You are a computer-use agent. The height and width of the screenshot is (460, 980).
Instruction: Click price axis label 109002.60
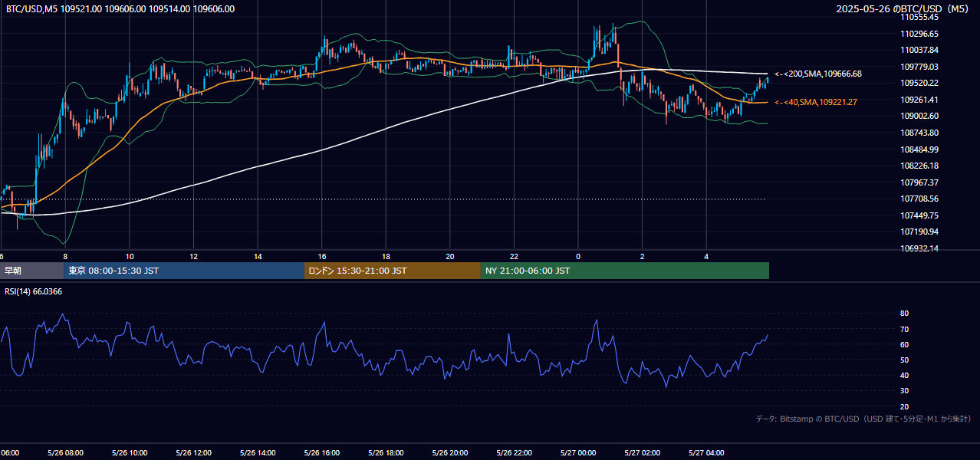(x=919, y=116)
